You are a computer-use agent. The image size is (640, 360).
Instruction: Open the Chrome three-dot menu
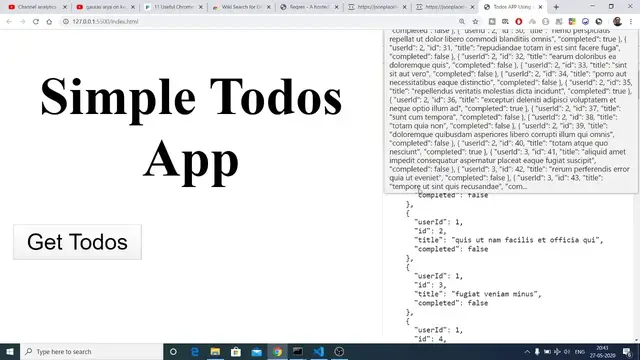[x=631, y=22]
